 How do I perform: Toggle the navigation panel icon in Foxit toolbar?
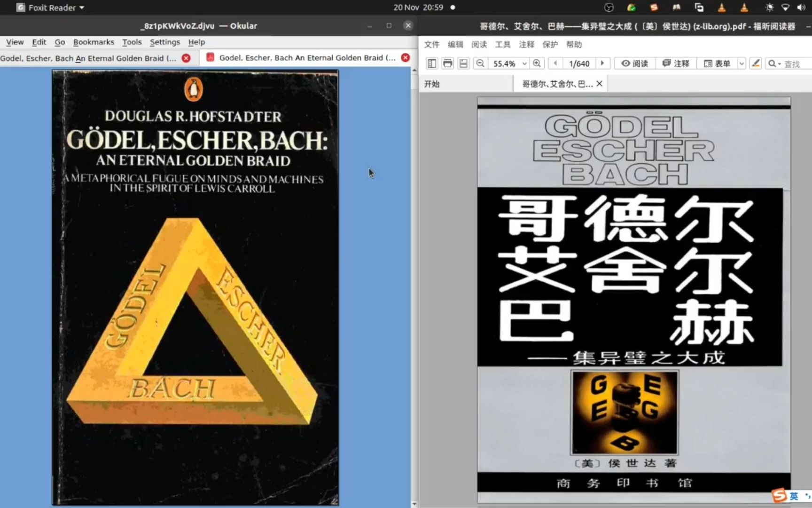tap(431, 63)
